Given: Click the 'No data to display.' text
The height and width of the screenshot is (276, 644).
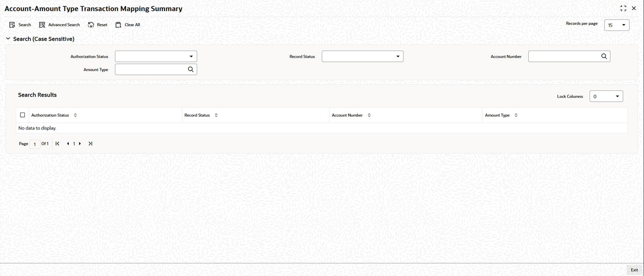Looking at the screenshot, I should [x=37, y=128].
